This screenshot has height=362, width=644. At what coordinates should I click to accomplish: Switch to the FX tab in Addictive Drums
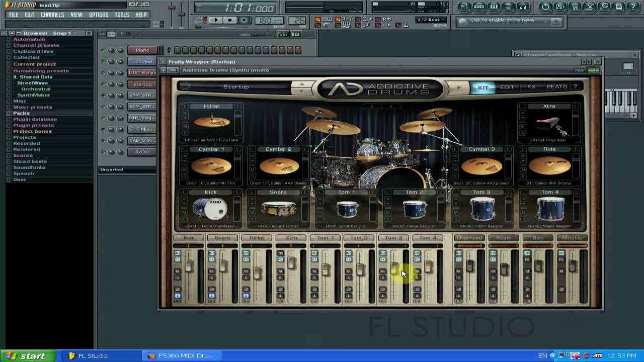(x=531, y=87)
